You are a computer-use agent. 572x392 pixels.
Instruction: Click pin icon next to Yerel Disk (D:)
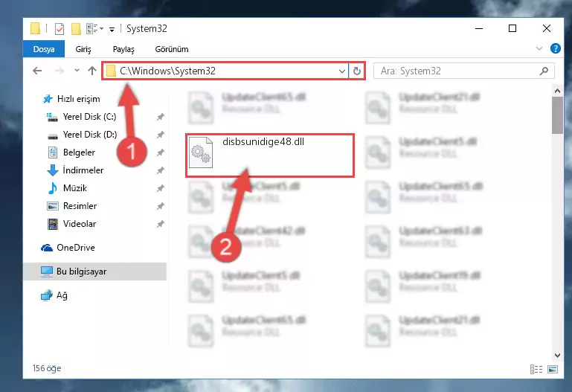pos(160,135)
